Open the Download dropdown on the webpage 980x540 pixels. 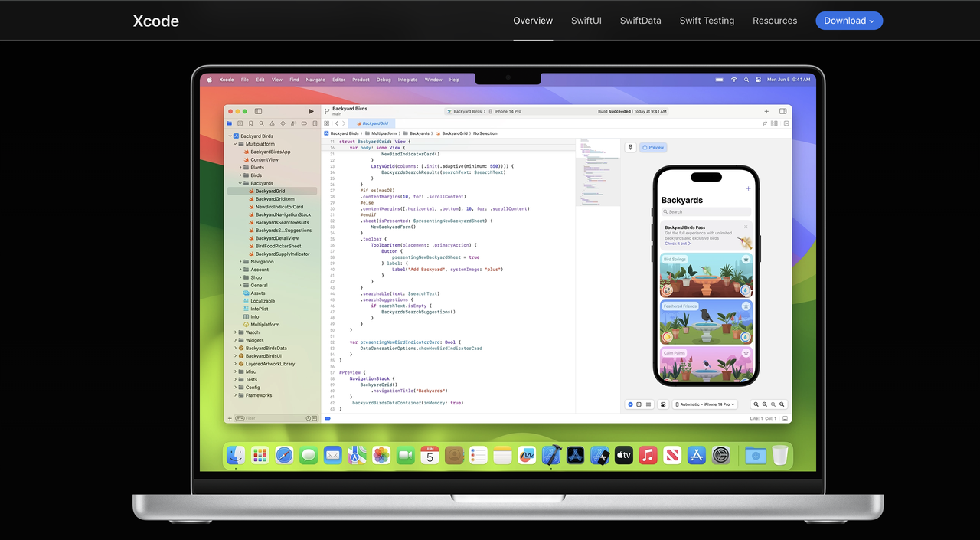(x=849, y=21)
